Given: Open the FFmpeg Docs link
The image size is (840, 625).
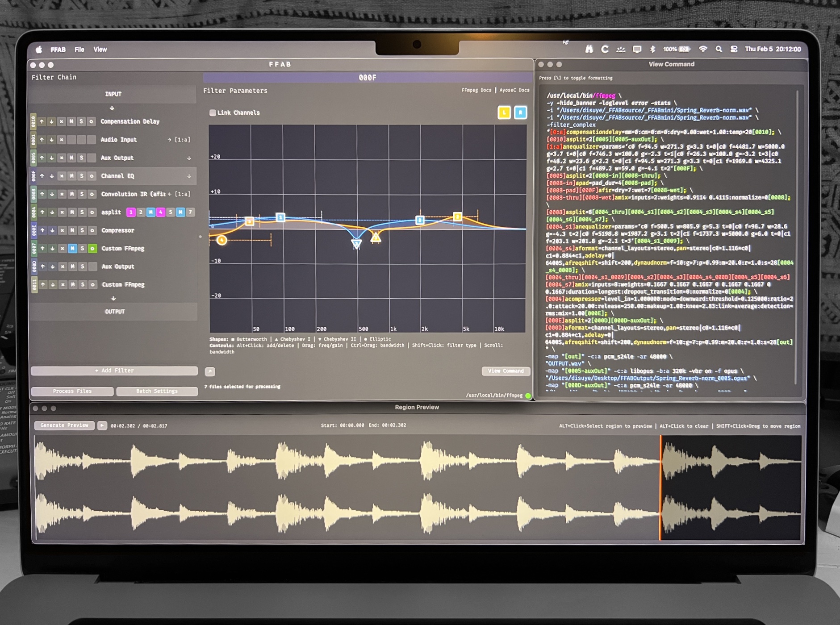Looking at the screenshot, I should (476, 90).
